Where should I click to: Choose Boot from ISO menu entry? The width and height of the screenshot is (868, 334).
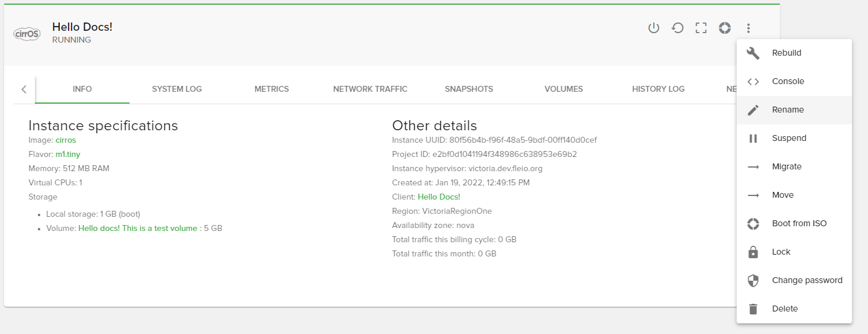click(799, 223)
